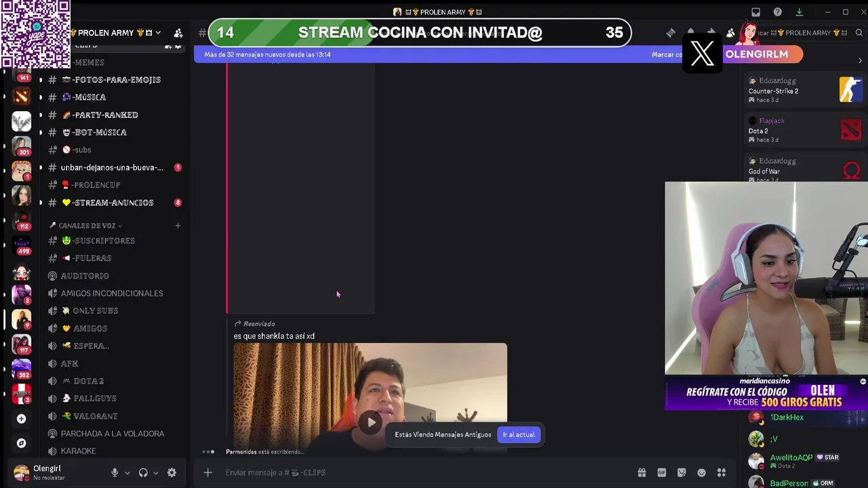Click the Olengirl user avatar panel
The width and height of the screenshot is (868, 488).
pyautogui.click(x=39, y=472)
